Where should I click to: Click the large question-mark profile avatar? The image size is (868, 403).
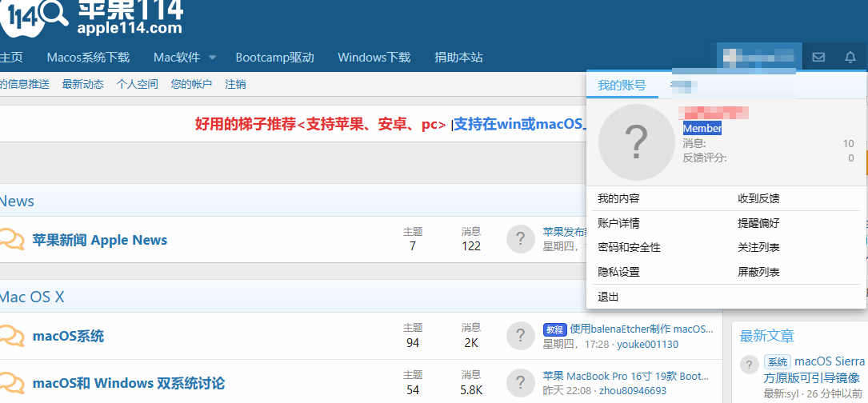point(637,142)
